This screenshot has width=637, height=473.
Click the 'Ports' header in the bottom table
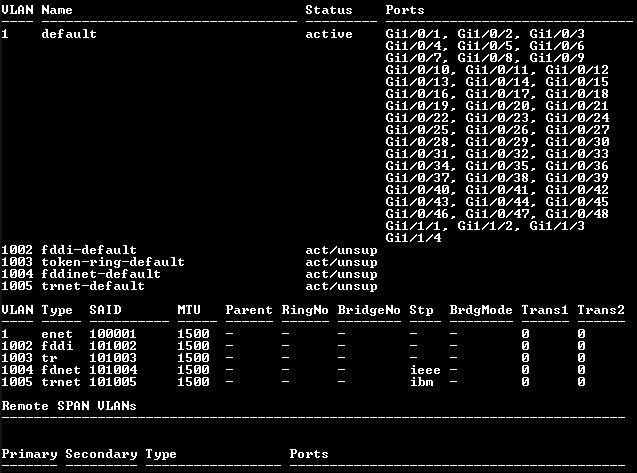coord(309,453)
